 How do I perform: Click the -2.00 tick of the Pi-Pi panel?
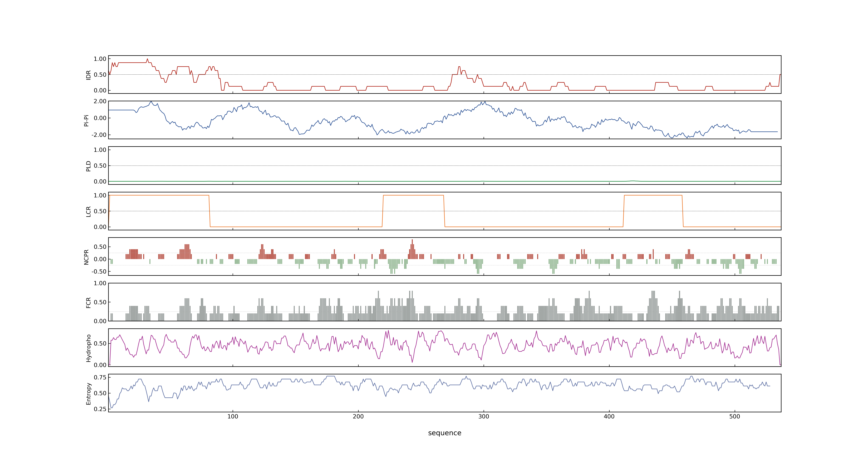pyautogui.click(x=99, y=135)
